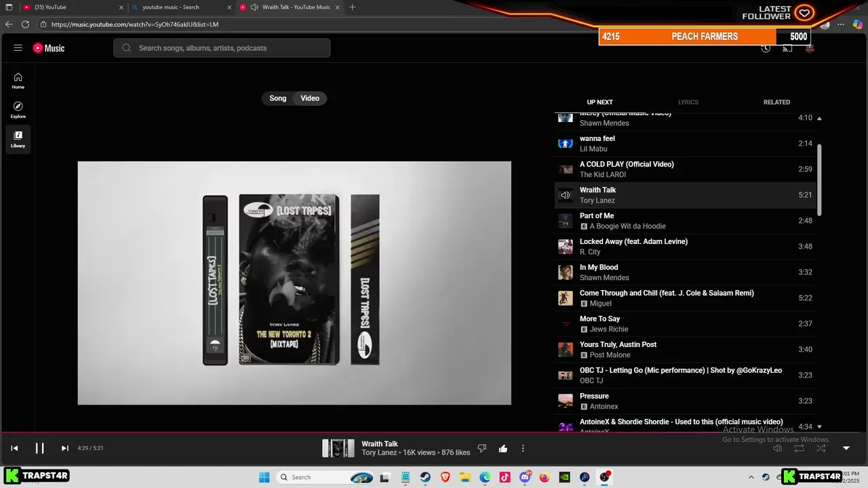Viewport: 868px width, 488px height.
Task: Click the browser address bar URL
Action: pyautogui.click(x=135, y=24)
